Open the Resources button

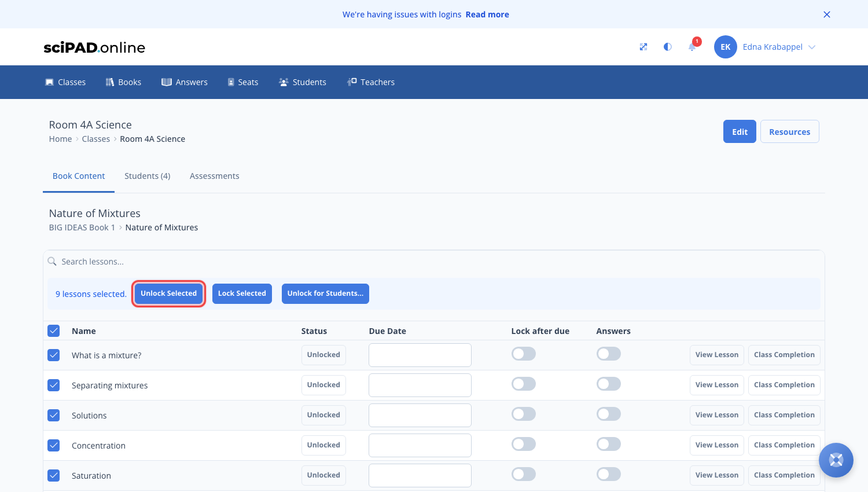(790, 131)
